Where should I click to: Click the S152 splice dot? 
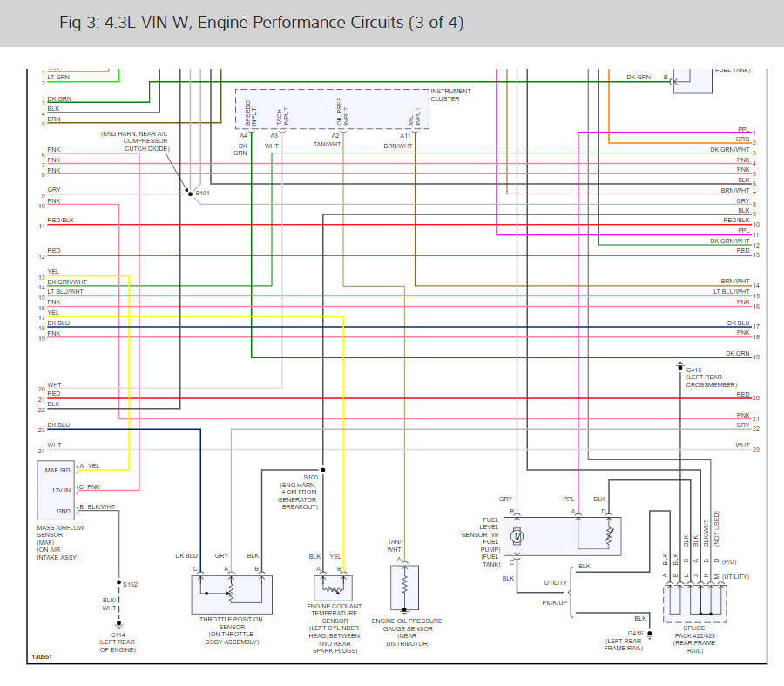119,582
